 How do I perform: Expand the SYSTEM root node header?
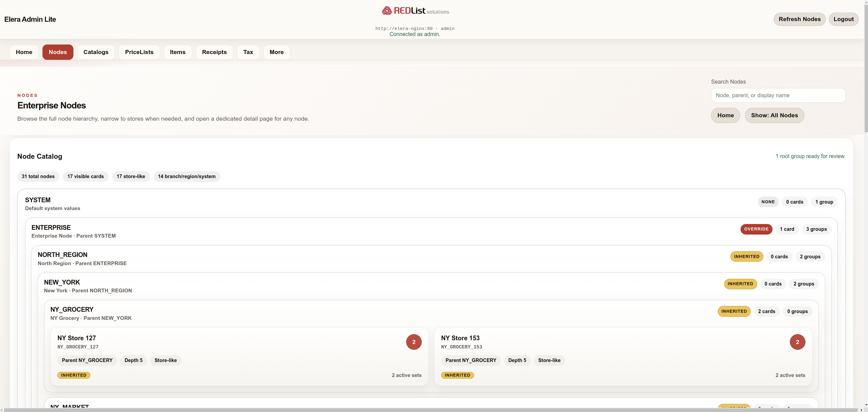(x=38, y=200)
